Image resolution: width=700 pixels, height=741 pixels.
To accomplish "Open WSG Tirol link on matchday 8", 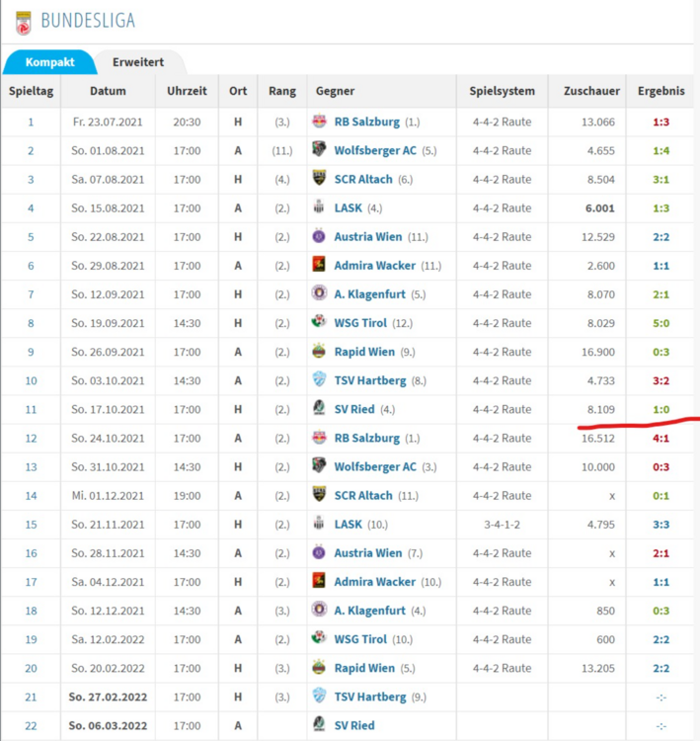I will point(360,323).
